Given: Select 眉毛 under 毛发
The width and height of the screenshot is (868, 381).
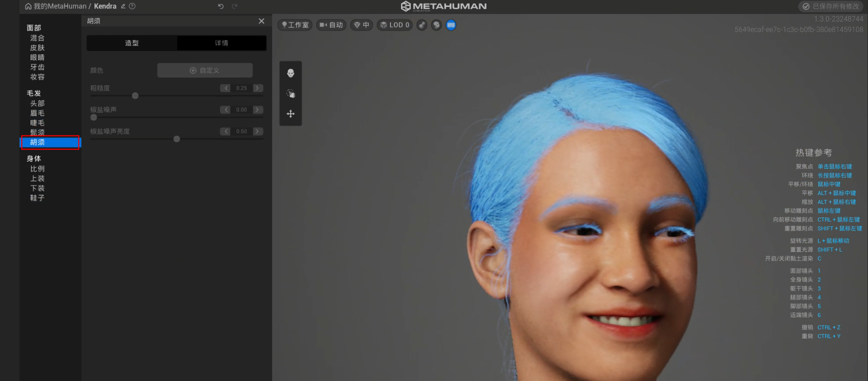Looking at the screenshot, I should (x=37, y=113).
